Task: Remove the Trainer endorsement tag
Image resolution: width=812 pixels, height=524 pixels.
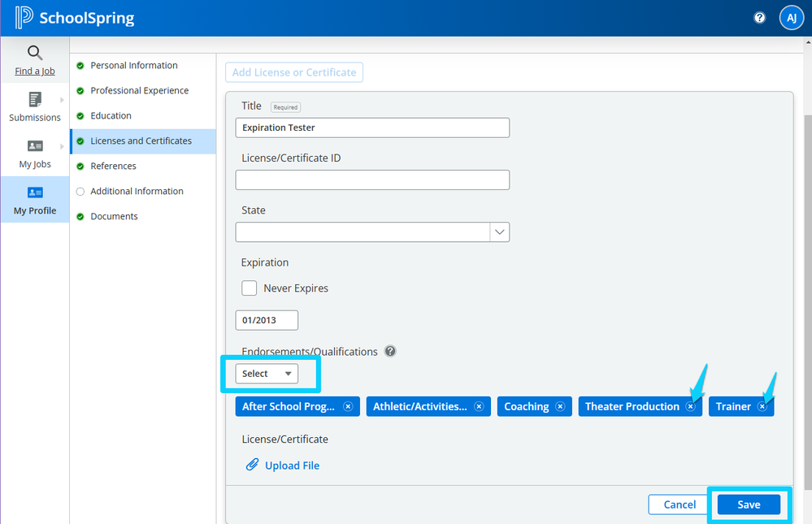Action: coord(762,406)
